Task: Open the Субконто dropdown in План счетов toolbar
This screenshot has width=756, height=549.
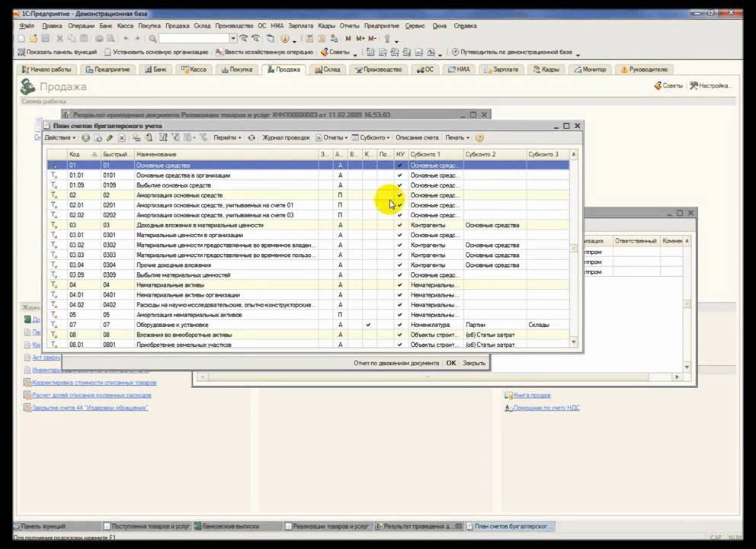Action: point(371,138)
